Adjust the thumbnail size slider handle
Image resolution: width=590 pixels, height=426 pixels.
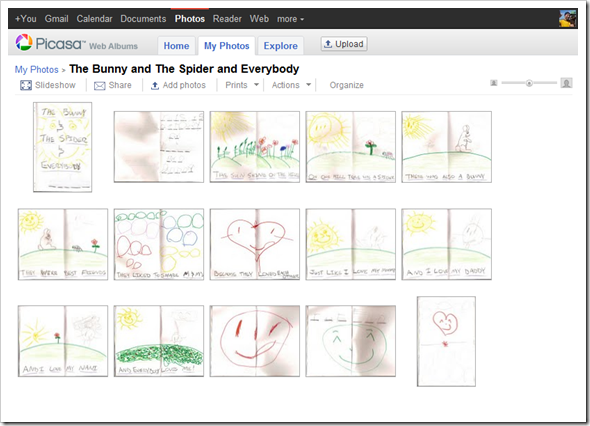click(x=529, y=83)
